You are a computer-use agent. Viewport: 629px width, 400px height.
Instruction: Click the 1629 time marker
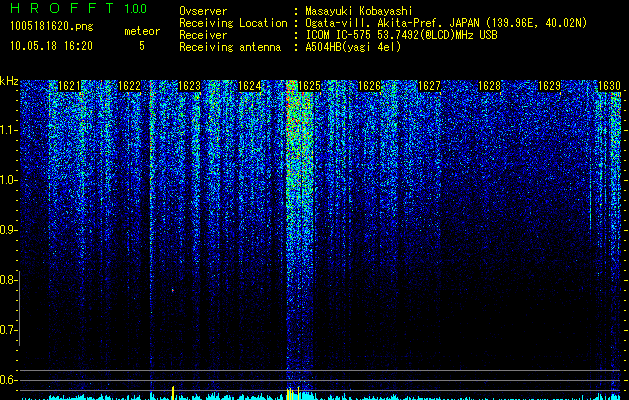[549, 86]
